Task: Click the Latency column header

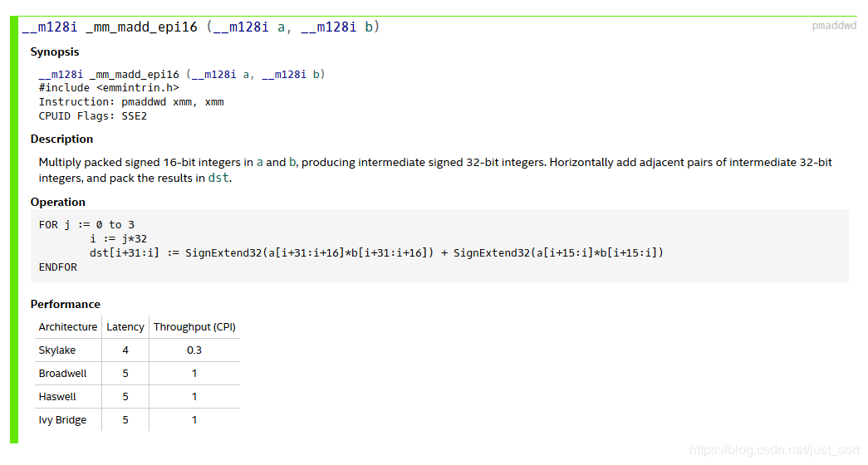Action: tap(125, 327)
